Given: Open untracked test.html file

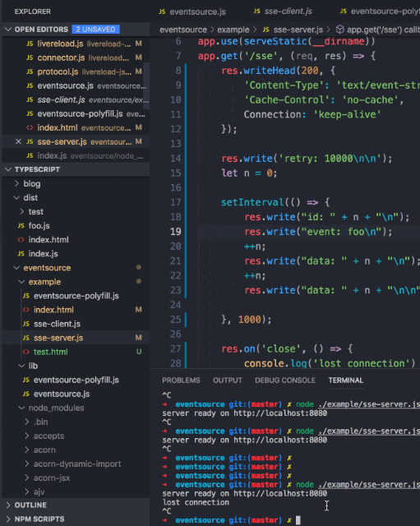Looking at the screenshot, I should pyautogui.click(x=76, y=352).
